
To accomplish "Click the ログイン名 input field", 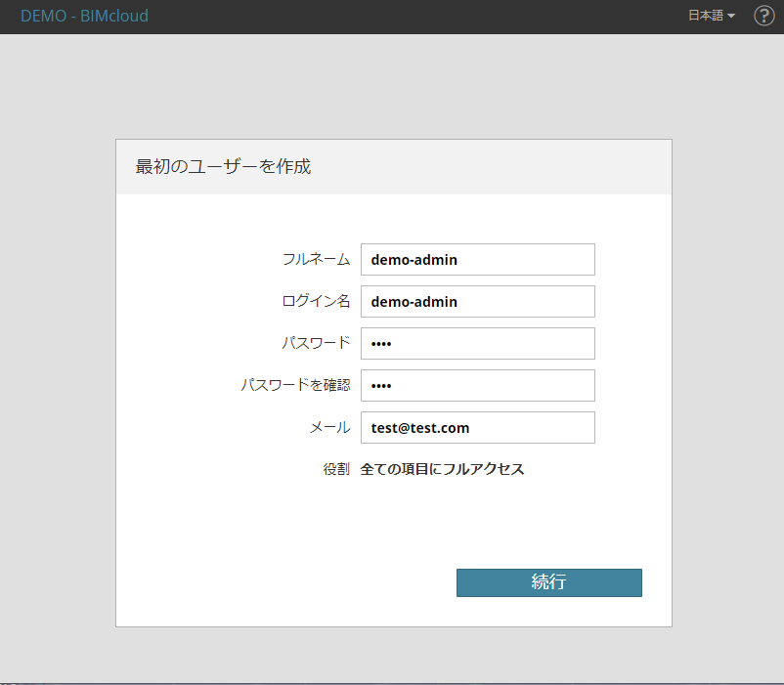I will (477, 301).
